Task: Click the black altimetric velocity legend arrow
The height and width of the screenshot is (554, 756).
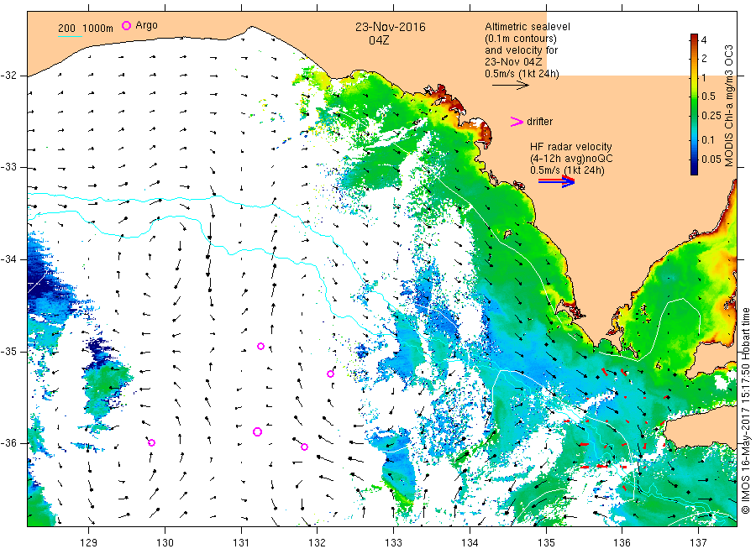Action: click(511, 86)
